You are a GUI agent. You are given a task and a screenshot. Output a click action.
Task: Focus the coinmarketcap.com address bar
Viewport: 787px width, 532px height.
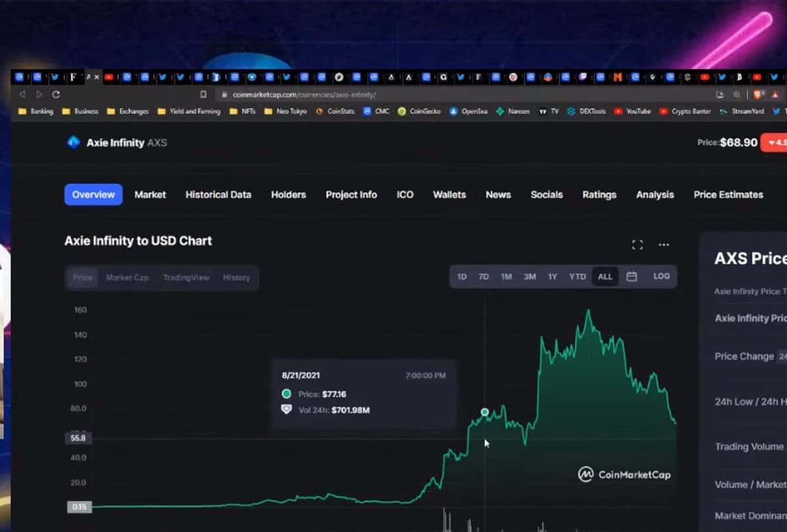(x=459, y=94)
